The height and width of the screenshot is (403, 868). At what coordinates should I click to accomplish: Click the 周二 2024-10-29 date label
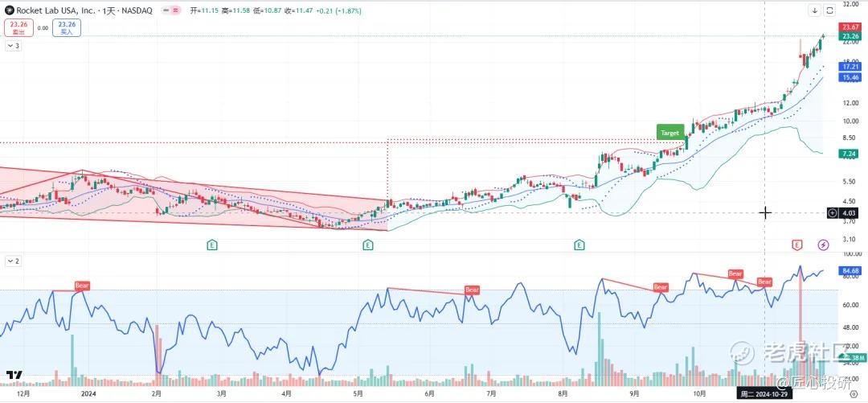[763, 394]
